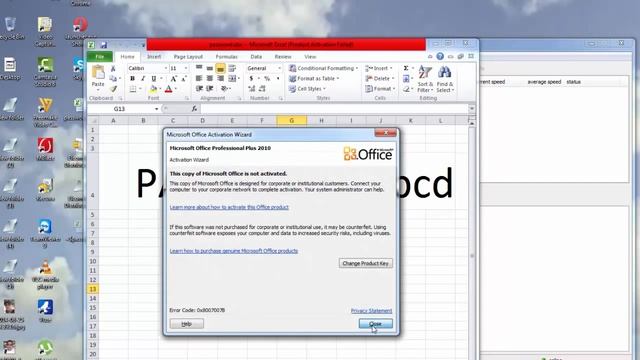
Task: Open the Recycle Bin desktop icon
Action: 11,29
